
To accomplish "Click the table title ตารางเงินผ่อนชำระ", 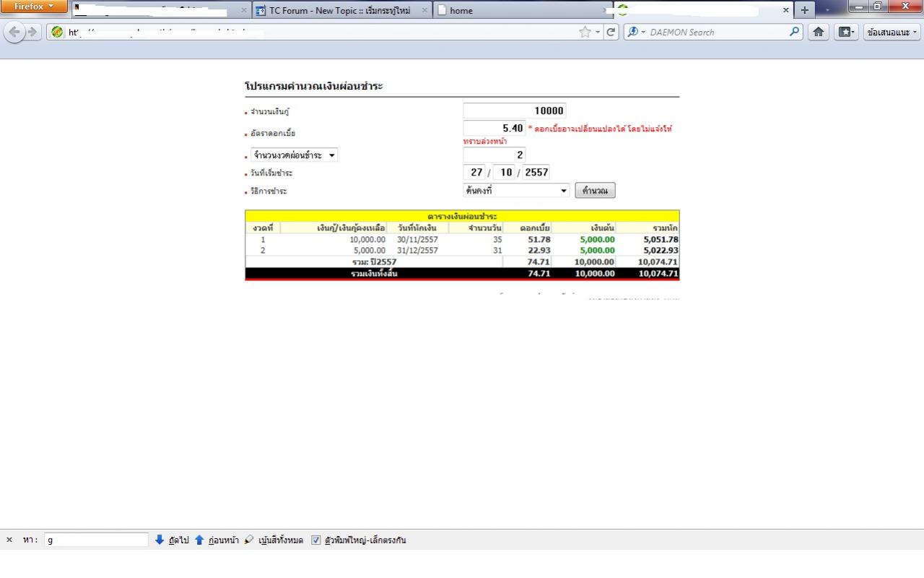I will click(x=462, y=216).
